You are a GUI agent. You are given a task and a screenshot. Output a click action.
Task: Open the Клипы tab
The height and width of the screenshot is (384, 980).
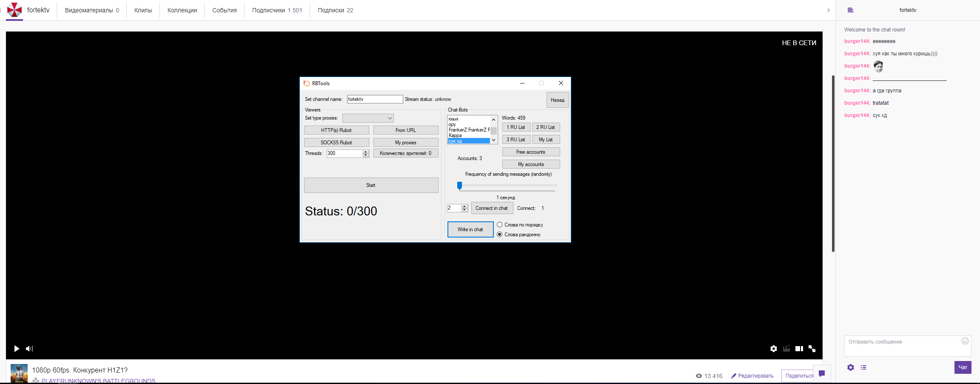click(143, 10)
